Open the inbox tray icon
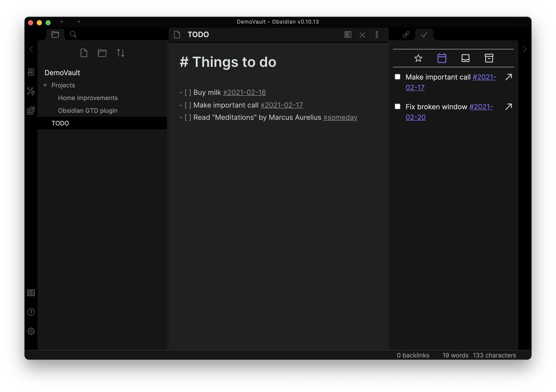Screen dimensions: 556x392 click(466, 58)
